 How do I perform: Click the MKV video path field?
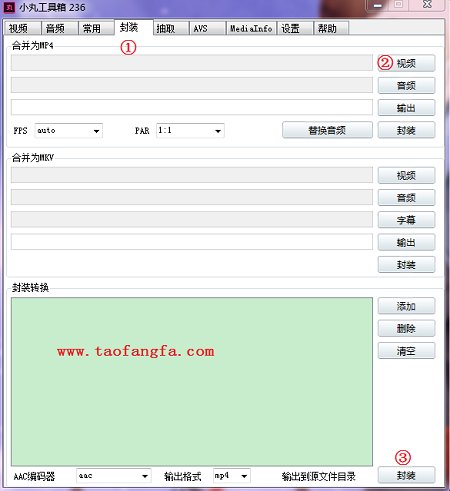click(192, 175)
